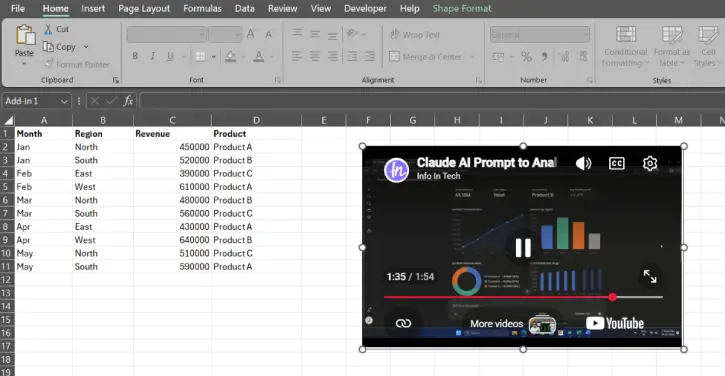
Task: Open the Font settings dialog launcher
Action: [277, 80]
